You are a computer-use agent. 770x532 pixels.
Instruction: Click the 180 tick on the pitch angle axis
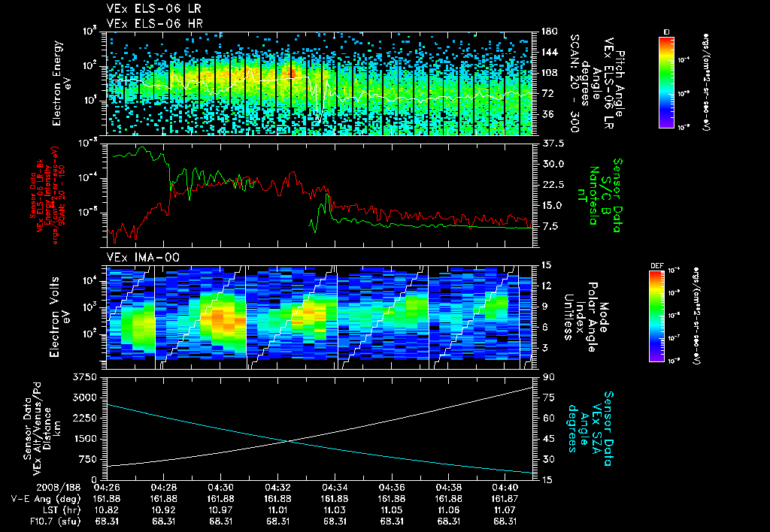(x=550, y=32)
